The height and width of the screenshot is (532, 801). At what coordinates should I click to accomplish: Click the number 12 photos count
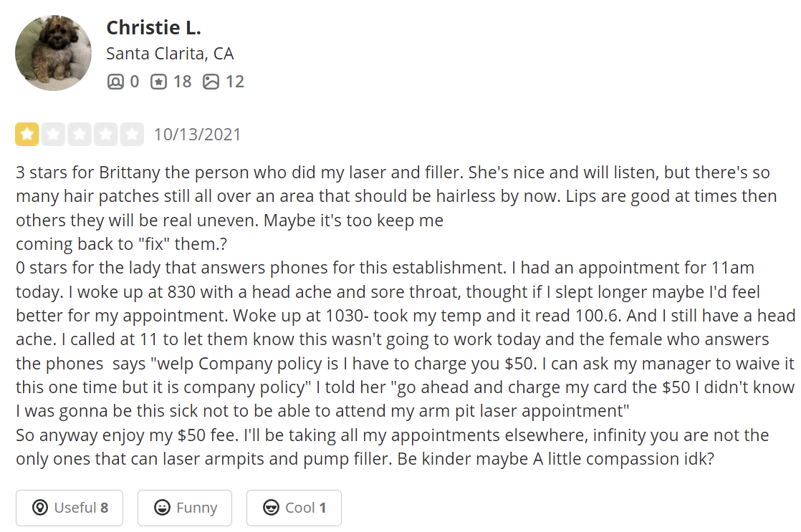[235, 82]
